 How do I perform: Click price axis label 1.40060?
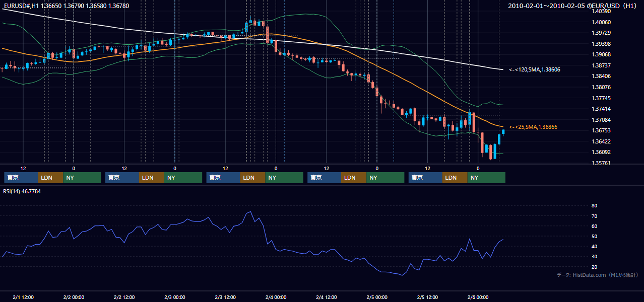pyautogui.click(x=601, y=22)
